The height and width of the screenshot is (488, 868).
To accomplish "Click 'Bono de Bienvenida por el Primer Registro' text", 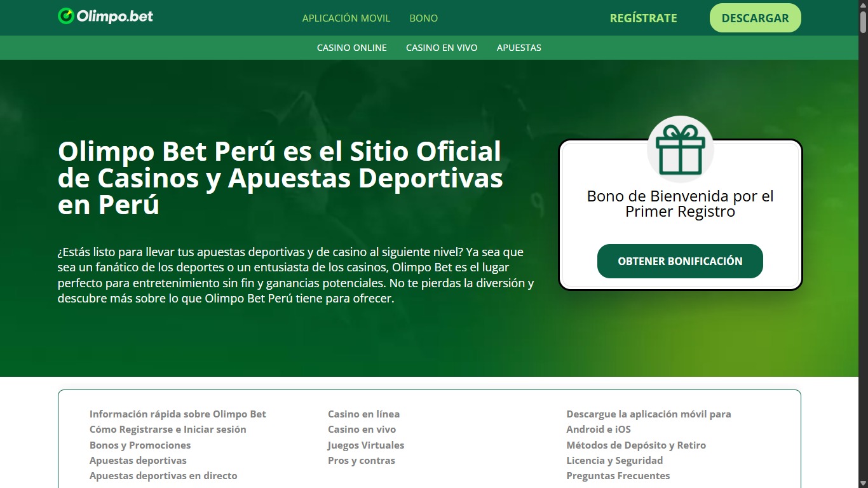I will point(680,204).
